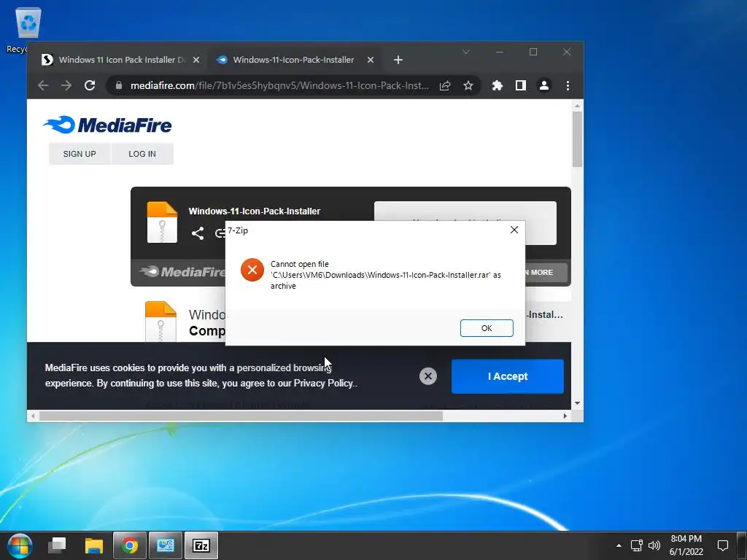Switch to Chrome via taskbar icon
Screen dimensions: 747x560
click(x=130, y=545)
